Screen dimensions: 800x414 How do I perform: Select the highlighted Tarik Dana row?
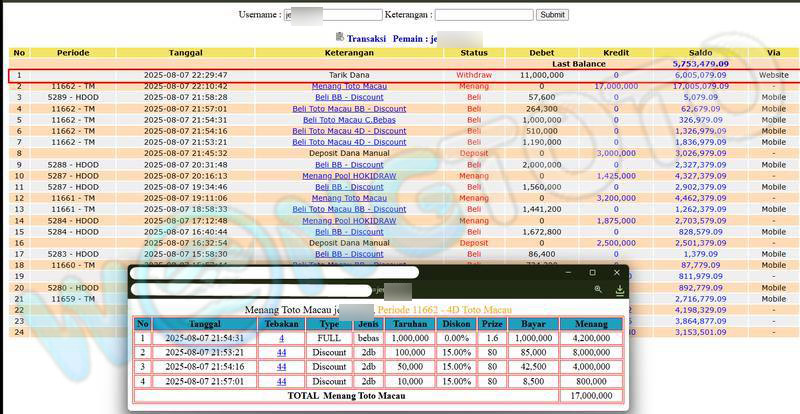pyautogui.click(x=349, y=75)
